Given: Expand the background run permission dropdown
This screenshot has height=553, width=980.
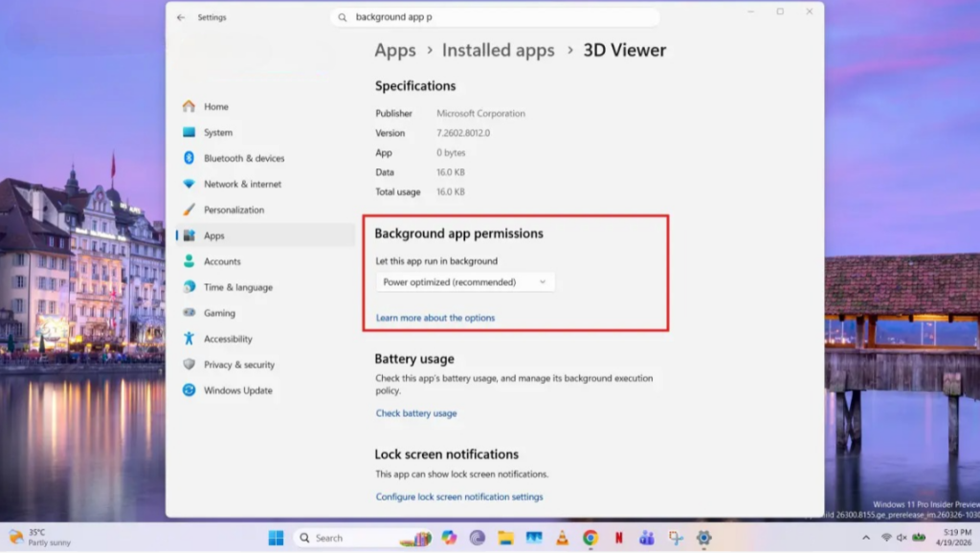Looking at the screenshot, I should (x=465, y=282).
